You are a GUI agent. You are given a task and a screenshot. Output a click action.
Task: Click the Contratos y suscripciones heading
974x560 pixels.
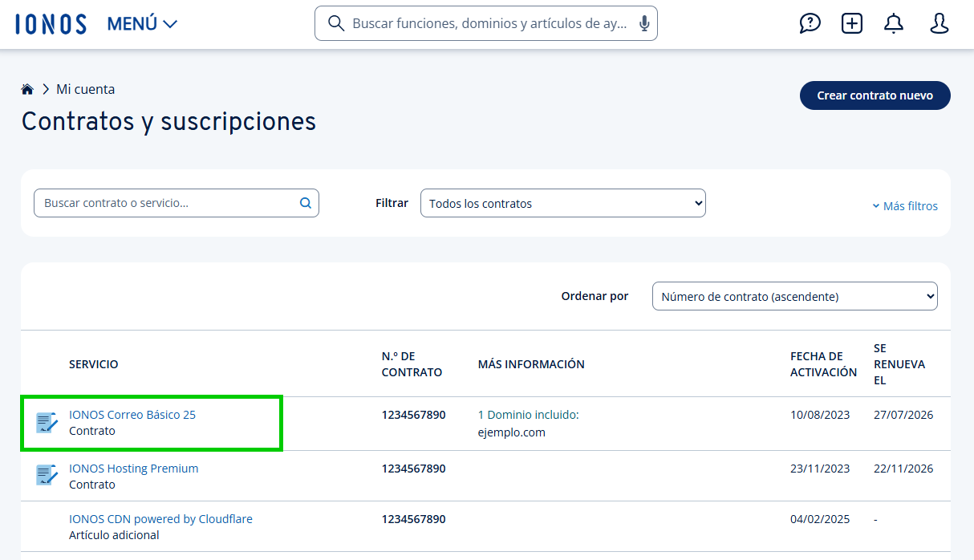tap(168, 121)
